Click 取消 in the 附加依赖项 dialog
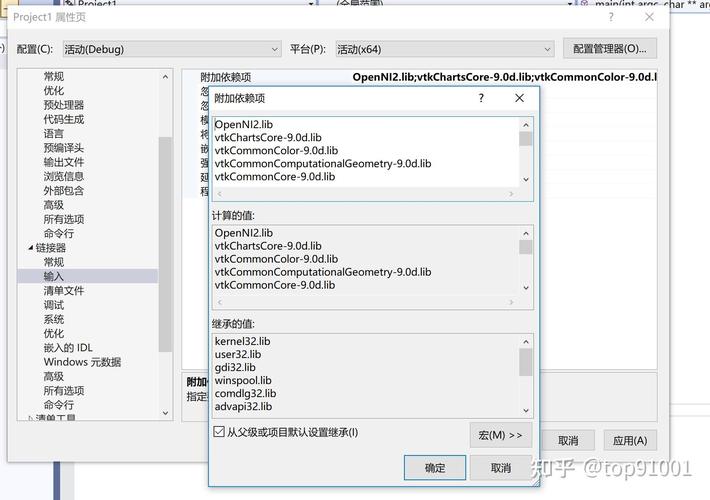The image size is (710, 500). click(x=500, y=468)
